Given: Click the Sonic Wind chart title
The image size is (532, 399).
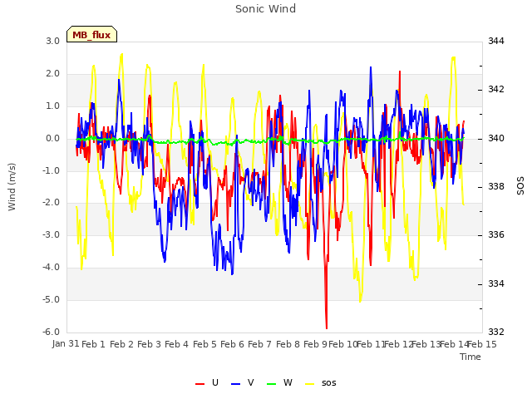Looking at the screenshot, I should coord(265,9).
